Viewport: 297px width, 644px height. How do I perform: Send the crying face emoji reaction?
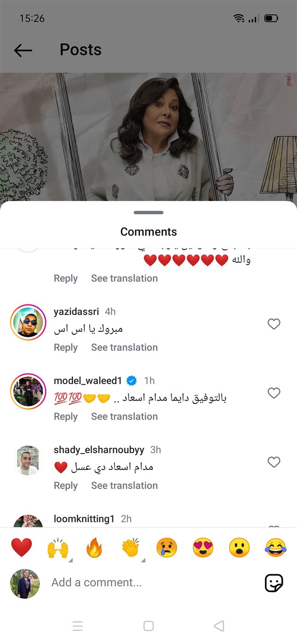(166, 548)
